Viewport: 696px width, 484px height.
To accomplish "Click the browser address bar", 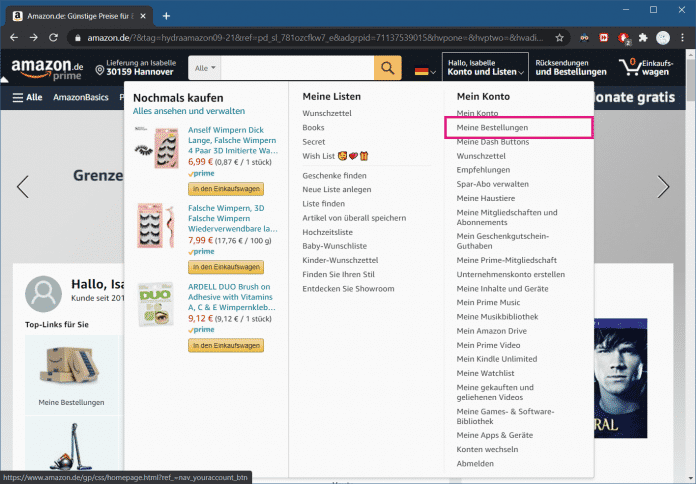I will (315, 38).
